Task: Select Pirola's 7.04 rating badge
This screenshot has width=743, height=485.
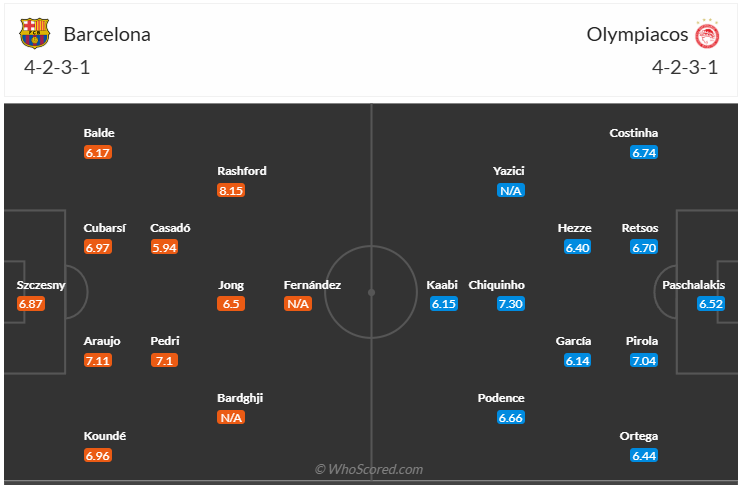Action: click(x=645, y=360)
